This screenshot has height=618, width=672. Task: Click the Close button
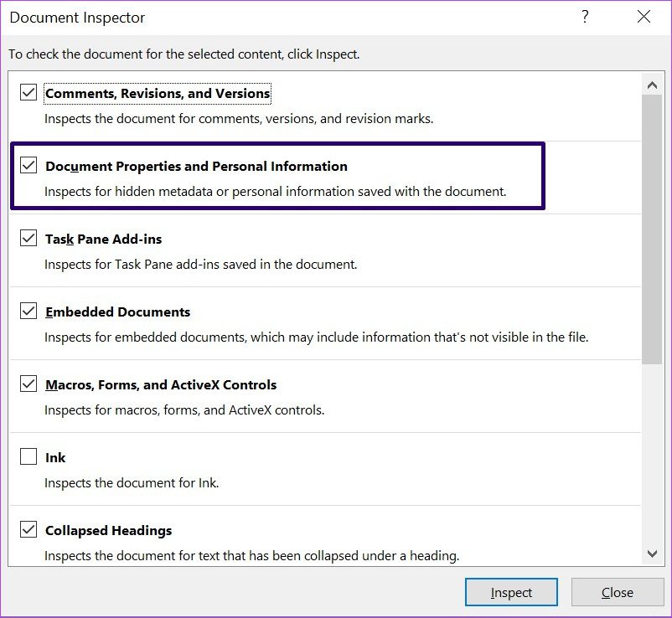point(618,592)
